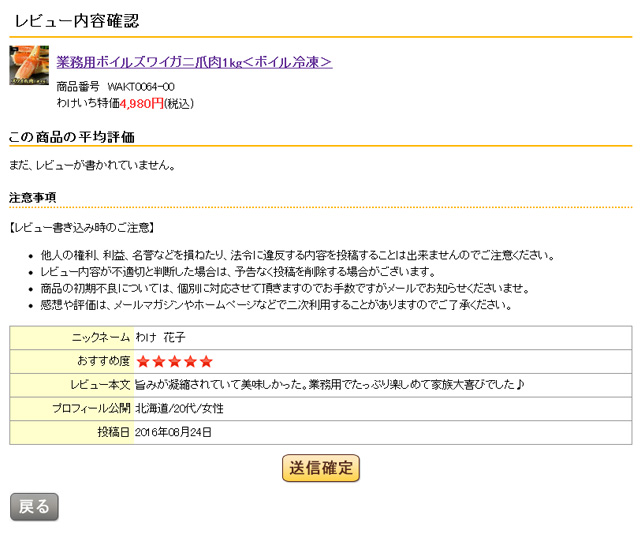Click the note beginning 感想や評価は
This screenshot has width=640, height=534.
pyautogui.click(x=276, y=305)
